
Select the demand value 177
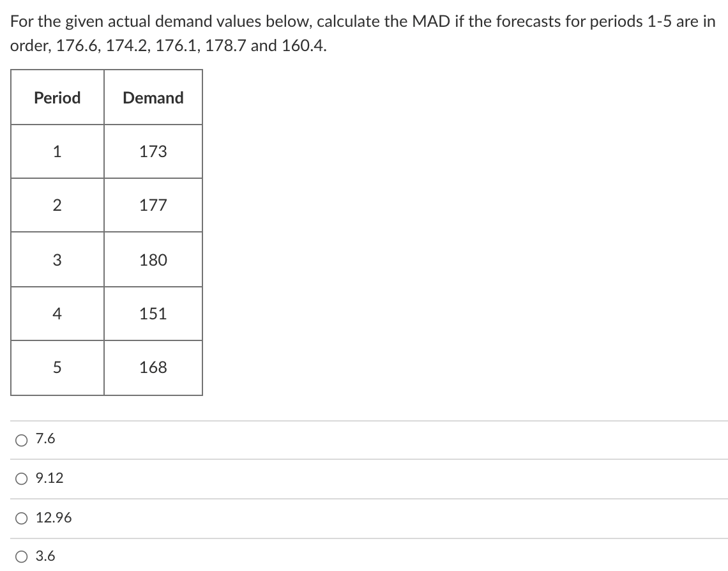point(153,205)
